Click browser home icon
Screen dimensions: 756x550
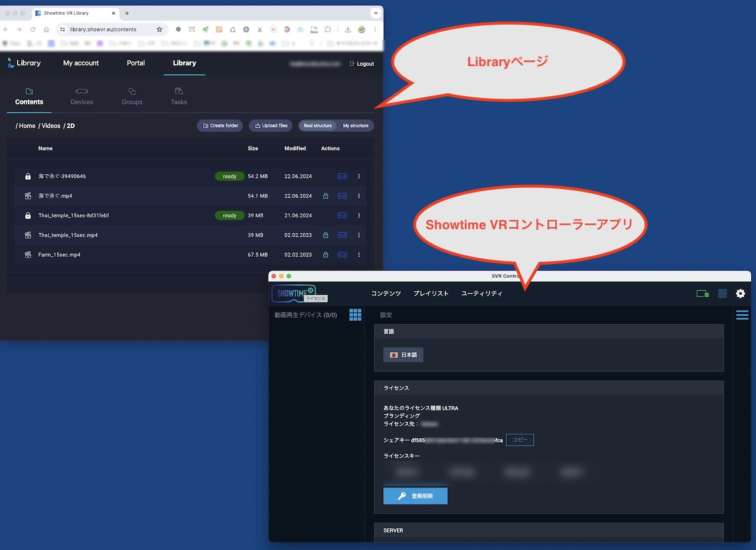tap(46, 29)
